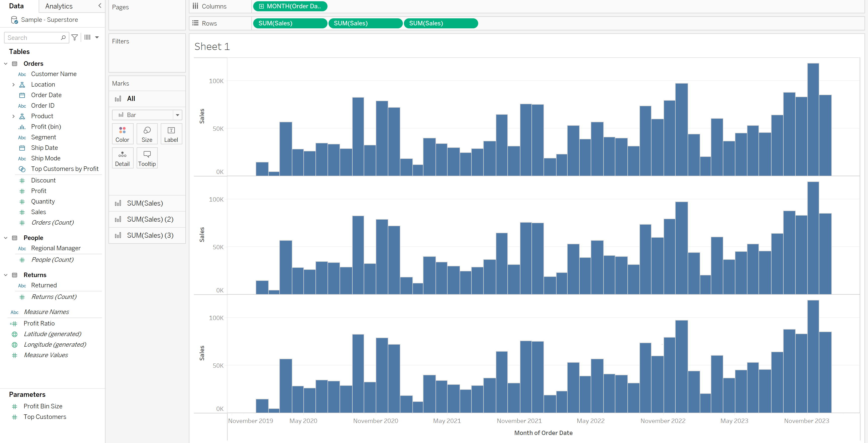
Task: Click the Sample - Superstore data source icon
Action: (x=14, y=20)
